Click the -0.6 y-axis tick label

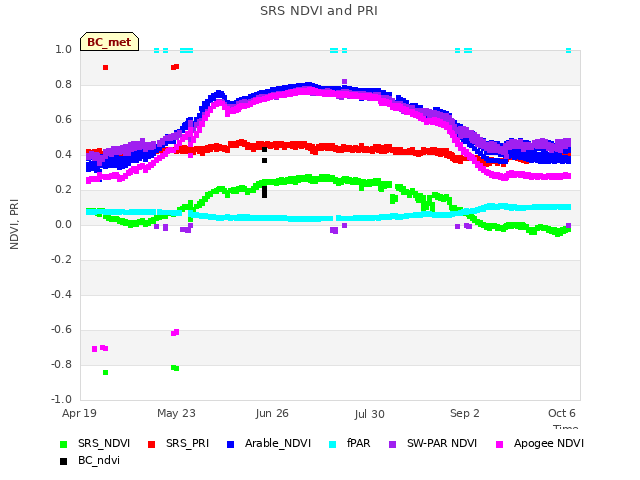point(61,330)
